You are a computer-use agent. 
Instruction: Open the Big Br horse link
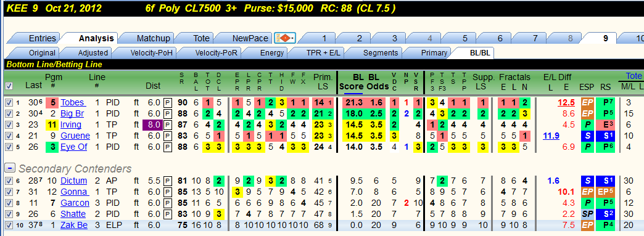[72, 113]
